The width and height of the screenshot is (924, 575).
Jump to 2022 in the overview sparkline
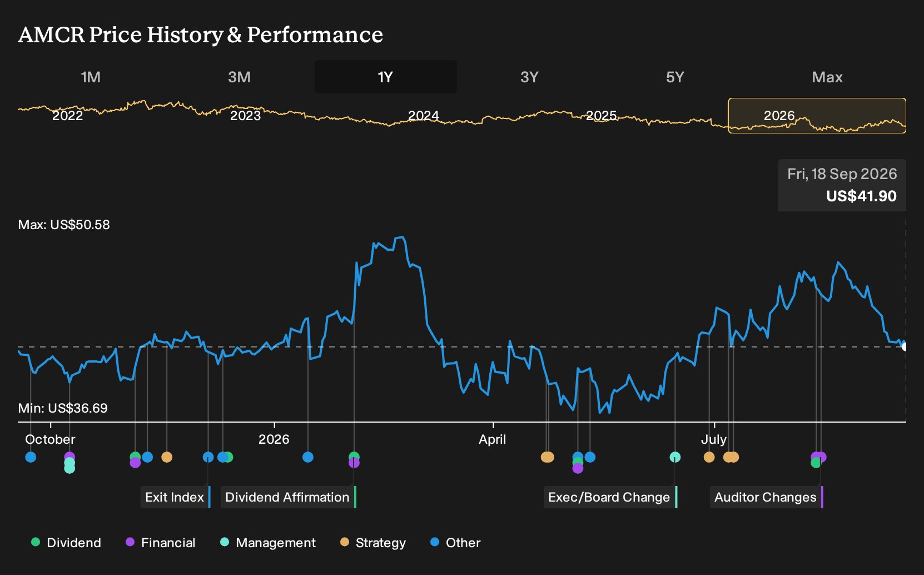click(67, 116)
